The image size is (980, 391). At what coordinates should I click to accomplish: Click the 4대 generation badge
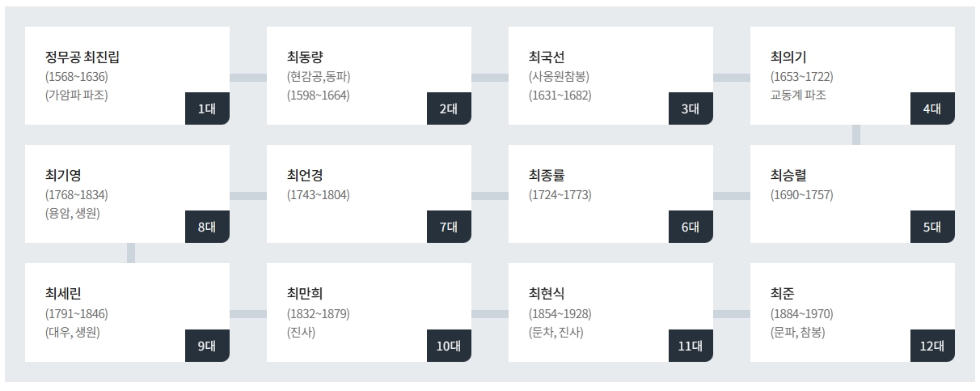(932, 108)
